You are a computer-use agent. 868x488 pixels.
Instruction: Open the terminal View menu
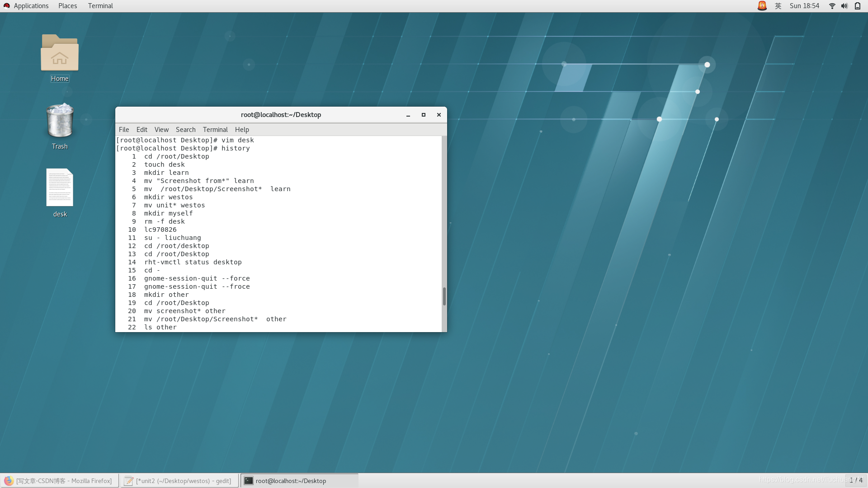coord(161,130)
